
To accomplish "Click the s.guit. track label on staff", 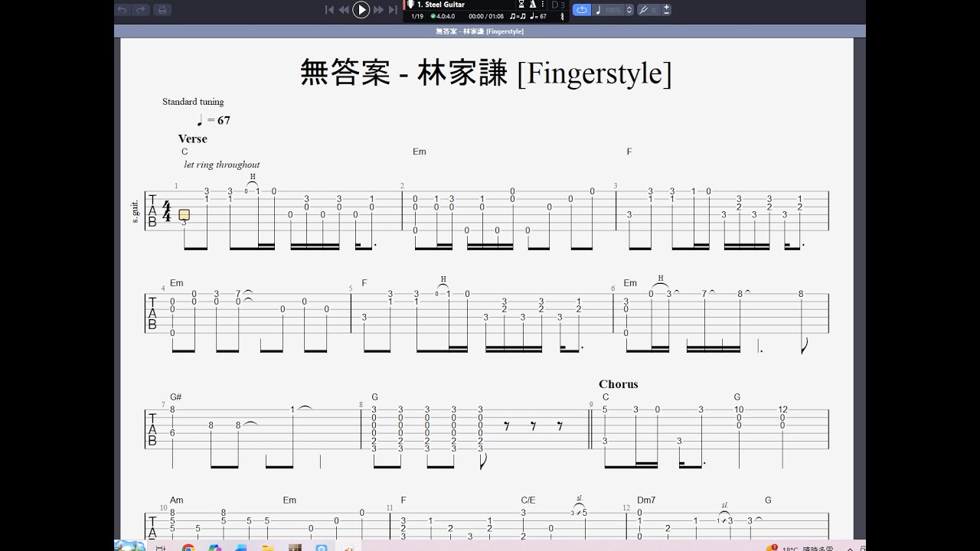I will pyautogui.click(x=136, y=210).
